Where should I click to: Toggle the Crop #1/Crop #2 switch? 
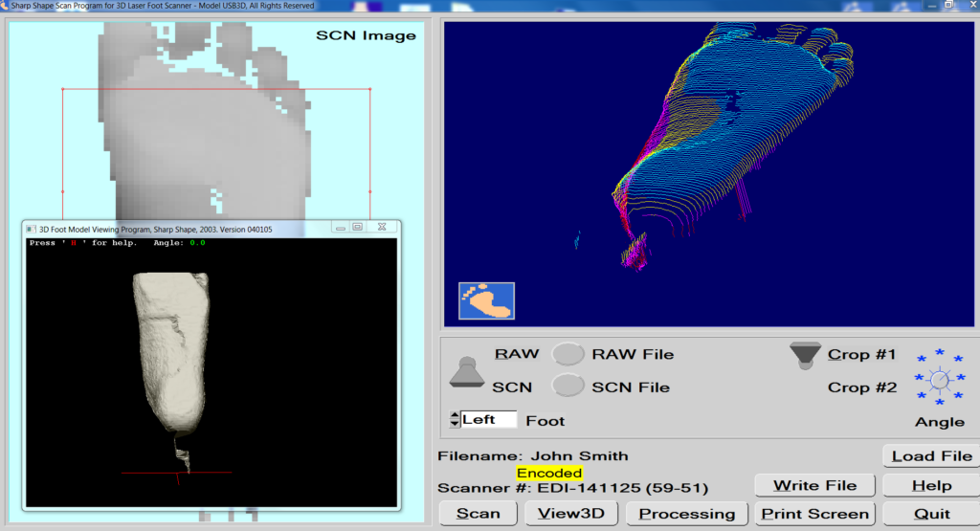[806, 356]
